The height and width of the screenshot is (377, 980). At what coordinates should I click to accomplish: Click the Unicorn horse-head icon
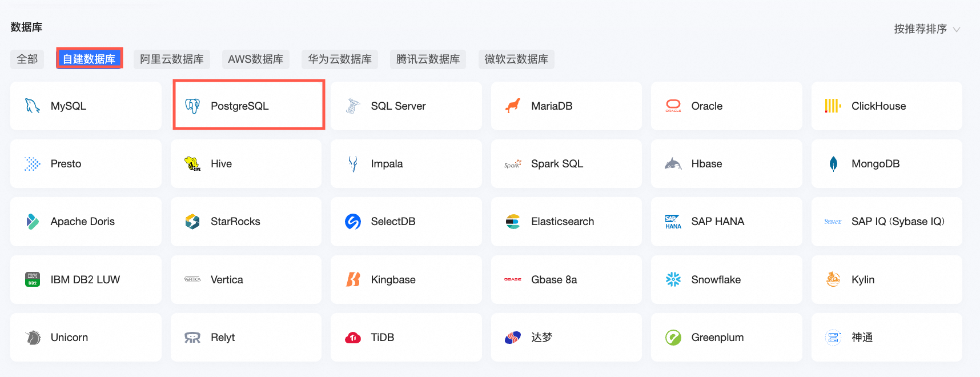click(33, 338)
